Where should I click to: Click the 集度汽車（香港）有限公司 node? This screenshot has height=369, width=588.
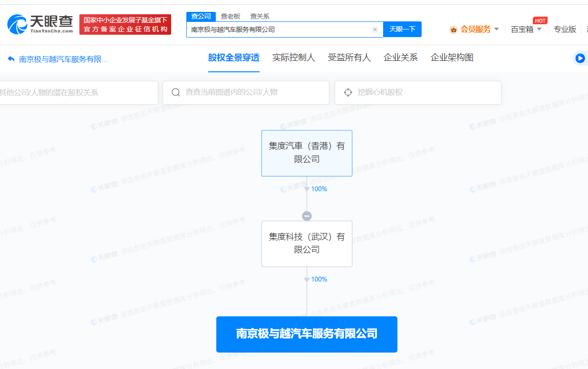tap(307, 153)
